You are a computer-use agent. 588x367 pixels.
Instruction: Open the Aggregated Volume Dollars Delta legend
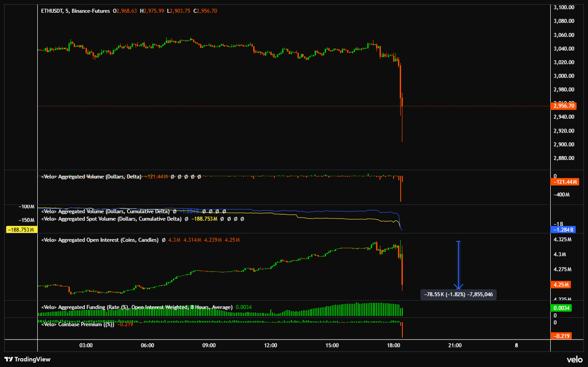click(x=91, y=177)
